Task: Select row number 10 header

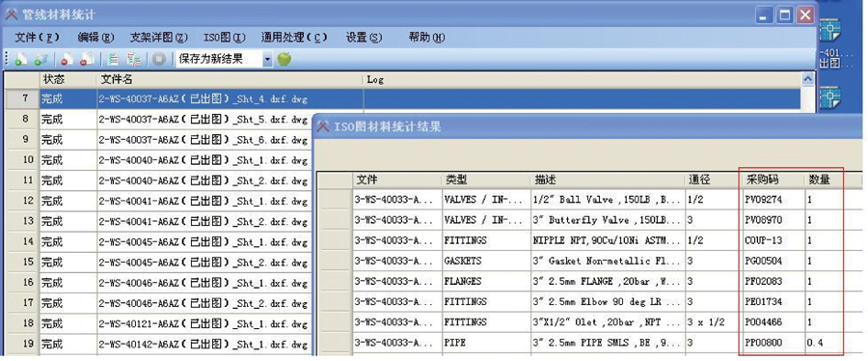Action: coord(22,160)
